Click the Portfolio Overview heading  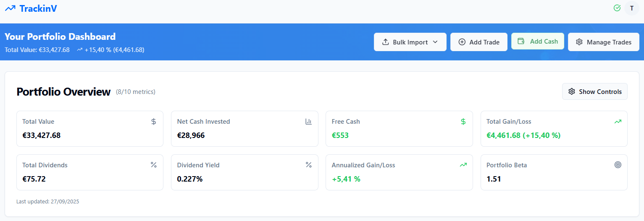click(63, 92)
